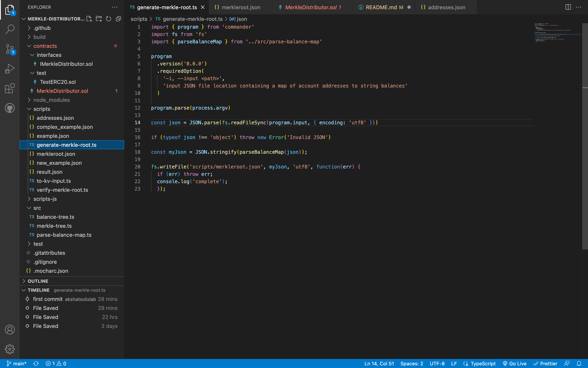The width and height of the screenshot is (588, 368).
Task: Open explorer Views and More Actions menu
Action: pyautogui.click(x=115, y=7)
